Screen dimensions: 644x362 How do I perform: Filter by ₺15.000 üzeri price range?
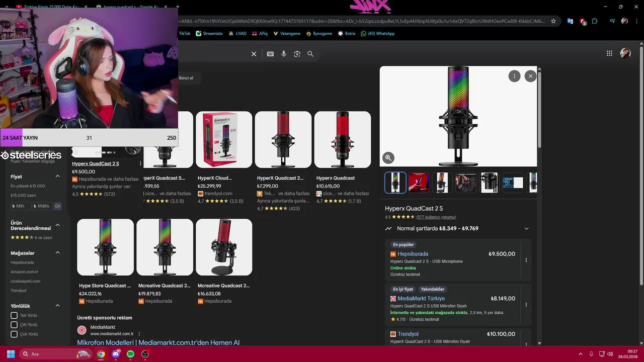(23, 195)
